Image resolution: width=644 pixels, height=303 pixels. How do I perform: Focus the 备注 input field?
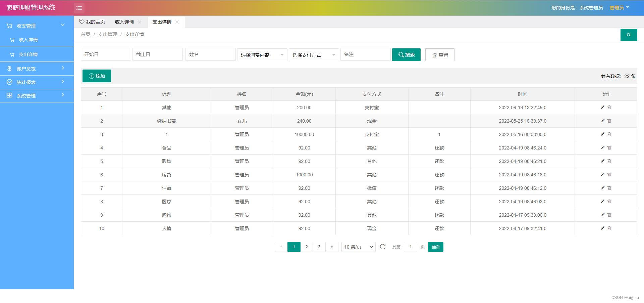click(366, 54)
